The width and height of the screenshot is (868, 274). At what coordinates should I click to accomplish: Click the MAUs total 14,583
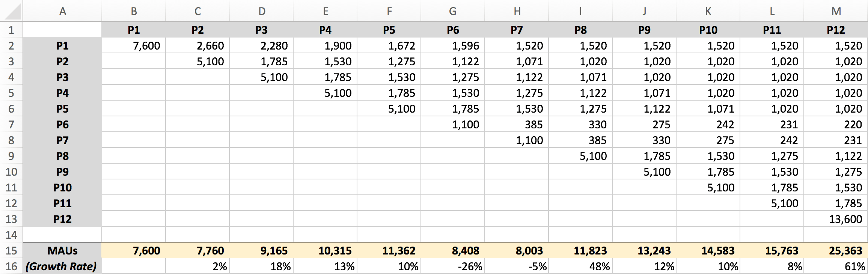coord(708,250)
